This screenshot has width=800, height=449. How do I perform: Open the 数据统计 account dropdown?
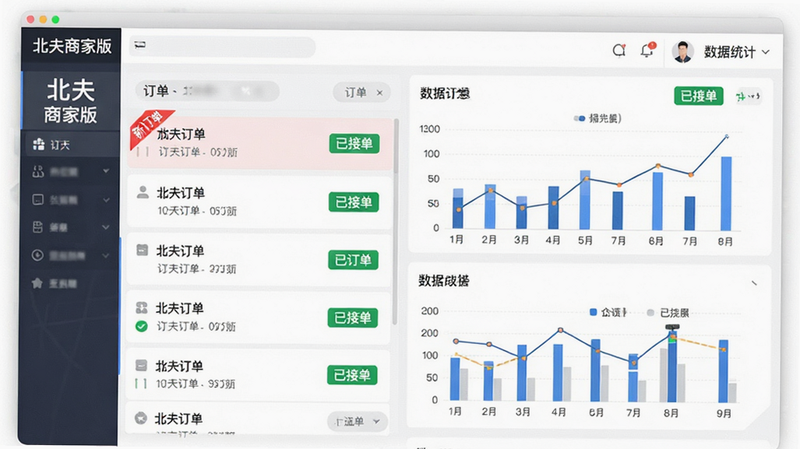tap(737, 52)
